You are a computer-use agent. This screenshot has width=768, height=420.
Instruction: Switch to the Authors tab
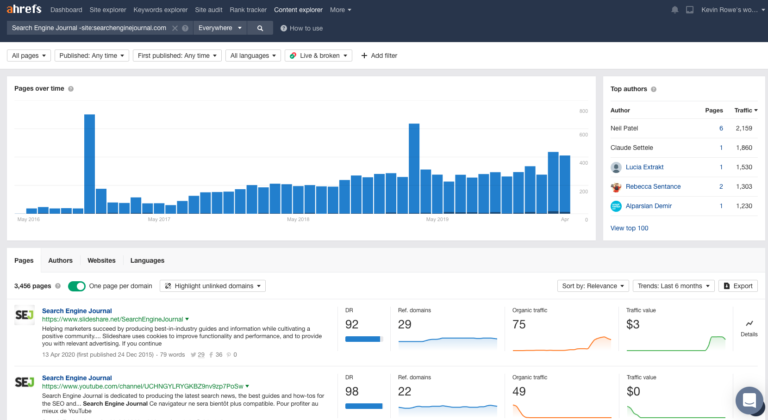(x=60, y=261)
